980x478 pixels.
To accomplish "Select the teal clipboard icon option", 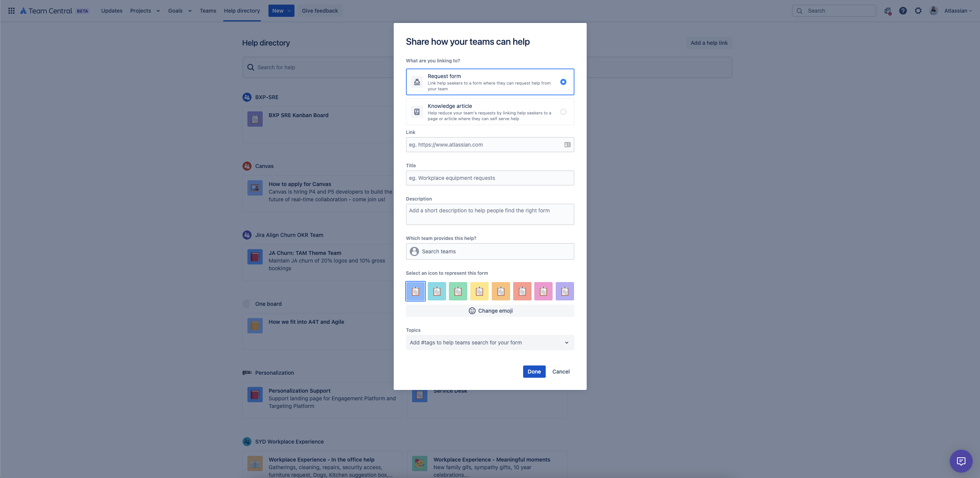I will [x=437, y=291].
